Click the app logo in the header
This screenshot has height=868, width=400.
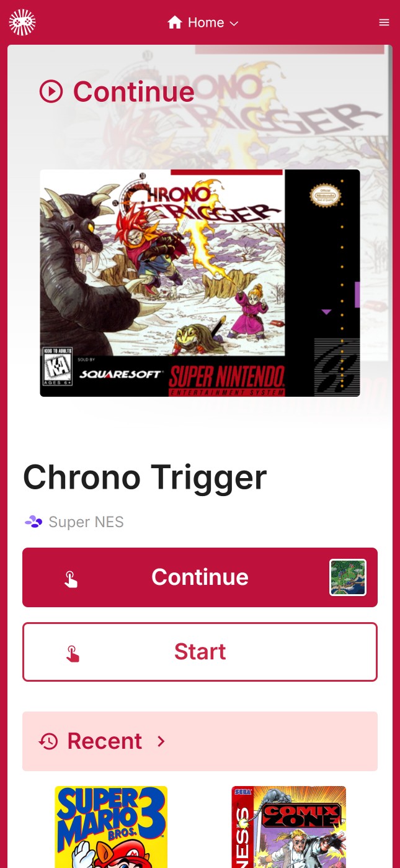click(x=22, y=22)
